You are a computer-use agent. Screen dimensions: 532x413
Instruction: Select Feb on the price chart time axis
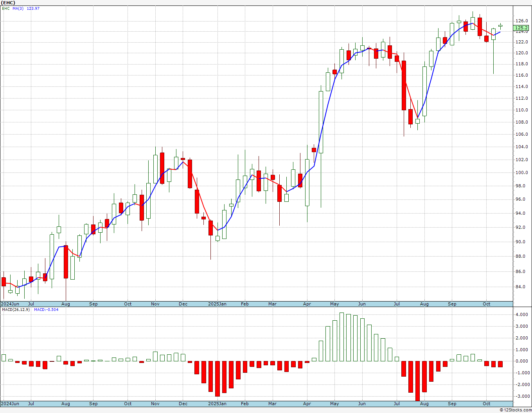245,304
